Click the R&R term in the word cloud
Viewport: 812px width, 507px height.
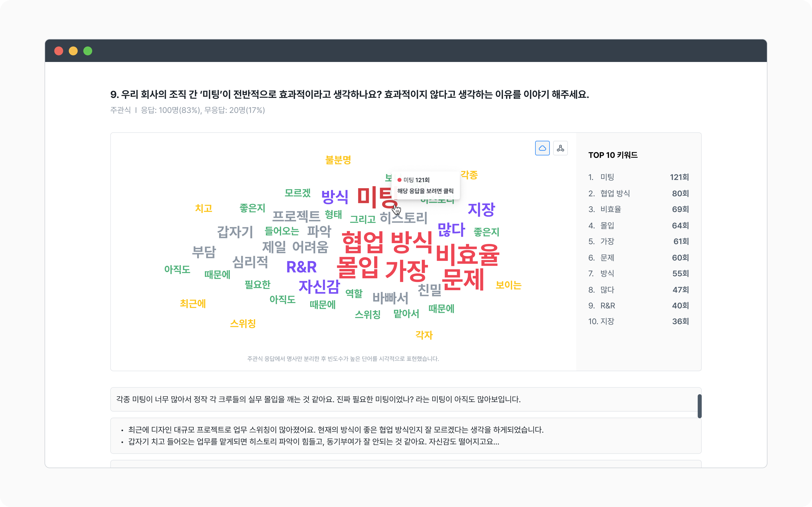coord(301,268)
